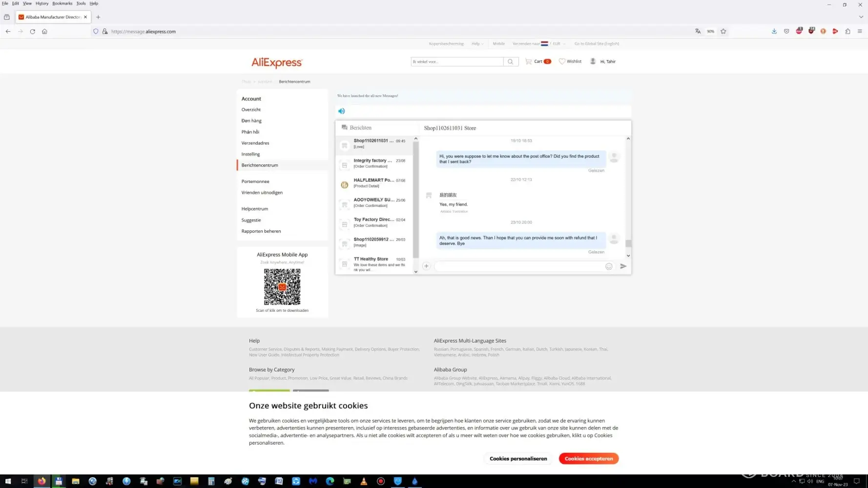
Task: Open the Firefox downloads panel
Action: (x=774, y=31)
